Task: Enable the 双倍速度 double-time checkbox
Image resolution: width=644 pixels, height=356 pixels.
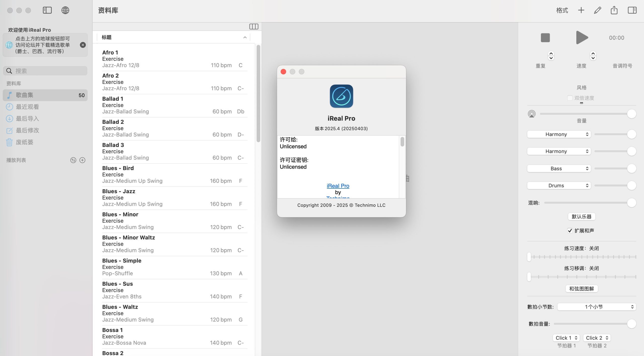Action: [570, 98]
